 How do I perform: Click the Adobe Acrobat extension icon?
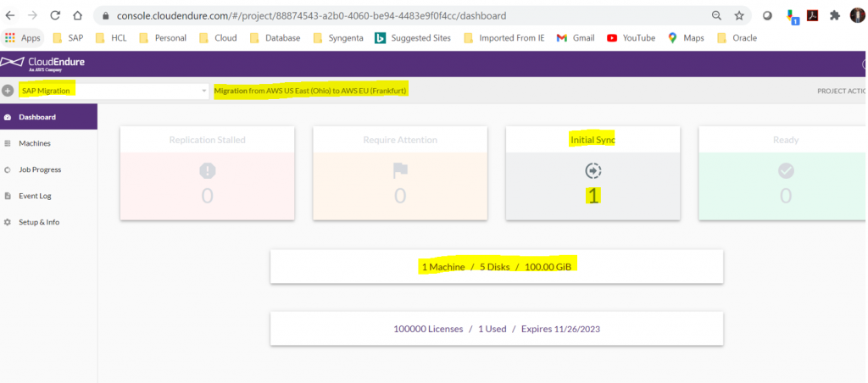[x=813, y=15]
